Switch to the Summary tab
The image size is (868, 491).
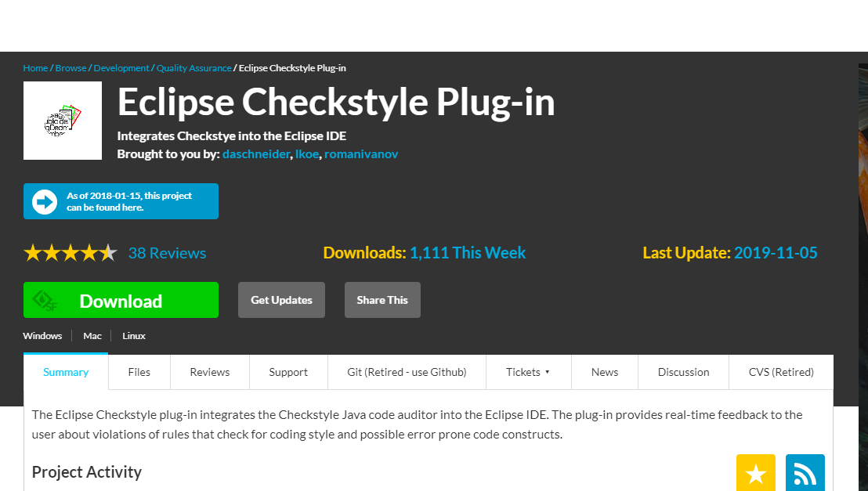click(66, 372)
